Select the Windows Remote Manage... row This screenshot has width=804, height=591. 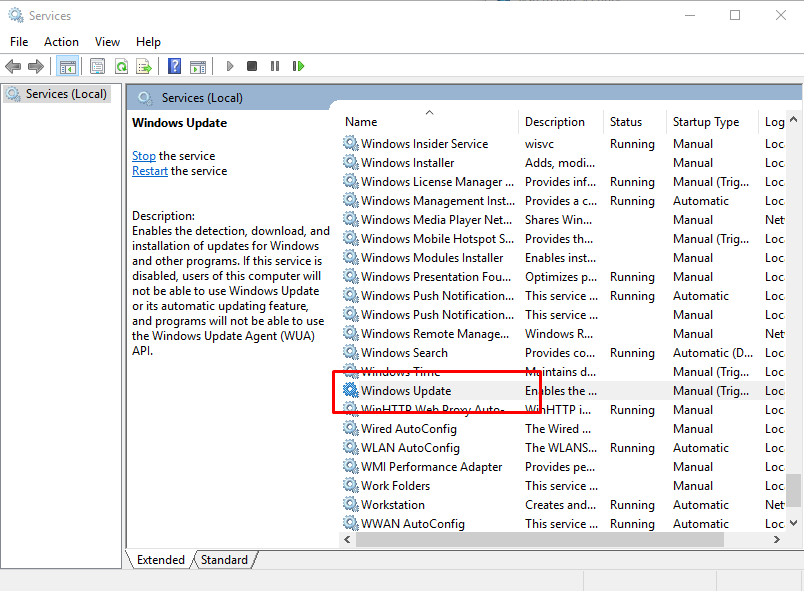[x=563, y=334]
